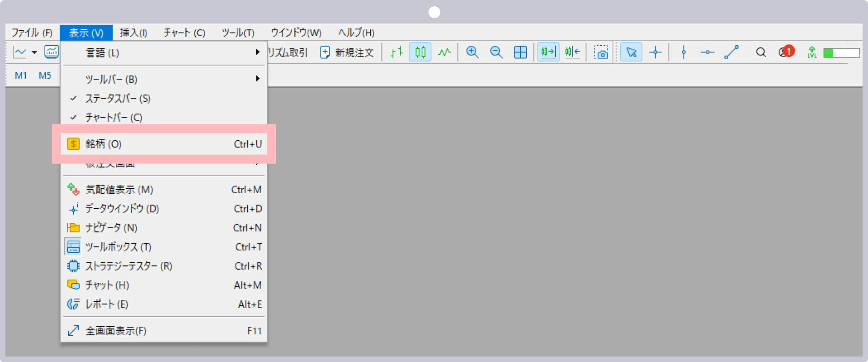The image size is (868, 362).
Task: Open the ツール(T) menu
Action: click(x=238, y=33)
